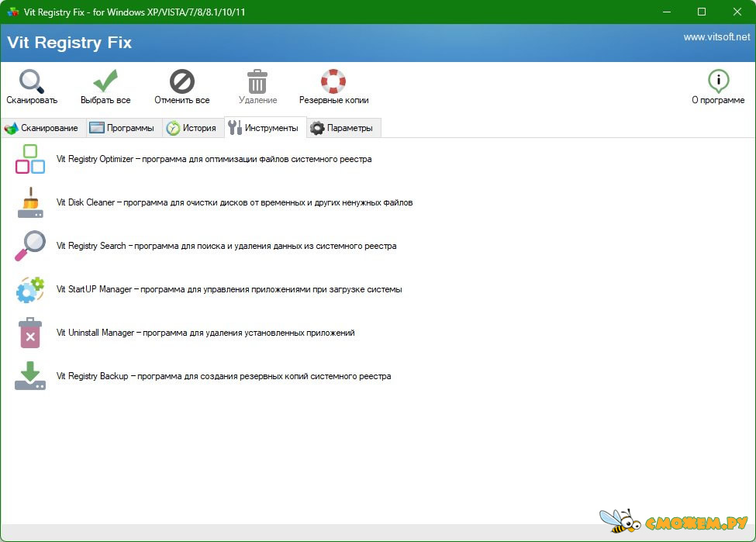
Task: Launch Vit Uninstall Manager via its trash icon
Action: coord(30,333)
